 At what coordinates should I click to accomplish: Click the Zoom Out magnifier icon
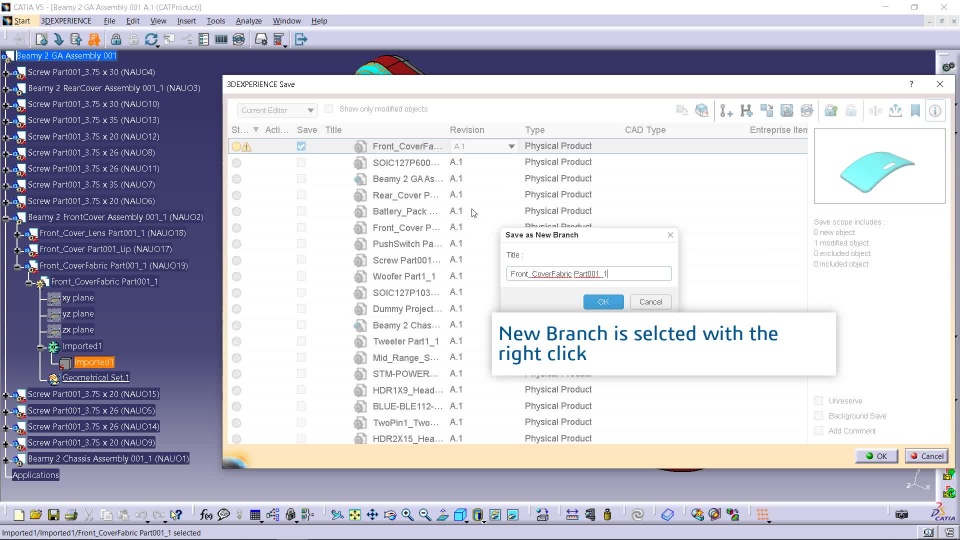click(x=425, y=515)
